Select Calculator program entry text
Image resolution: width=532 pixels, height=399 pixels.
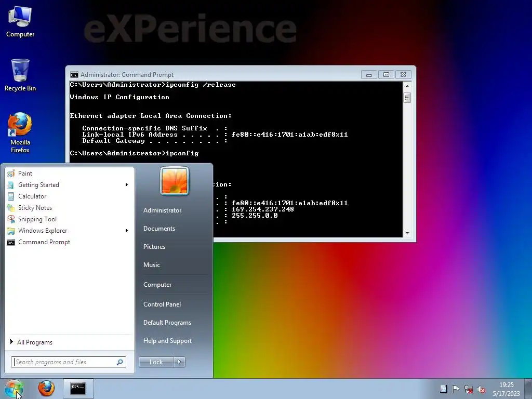(x=32, y=196)
